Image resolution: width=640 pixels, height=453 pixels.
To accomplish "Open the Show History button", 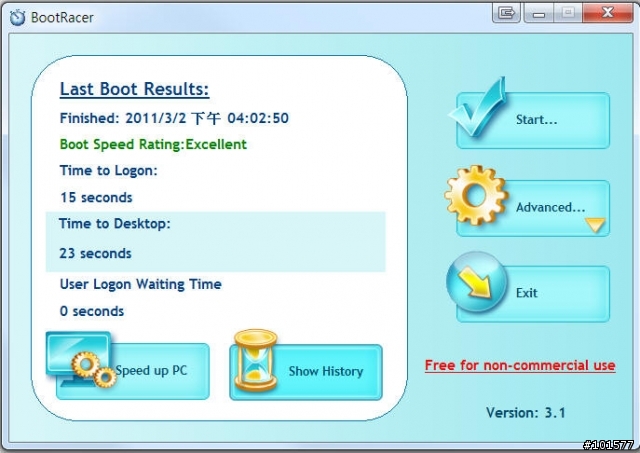I will coord(306,372).
